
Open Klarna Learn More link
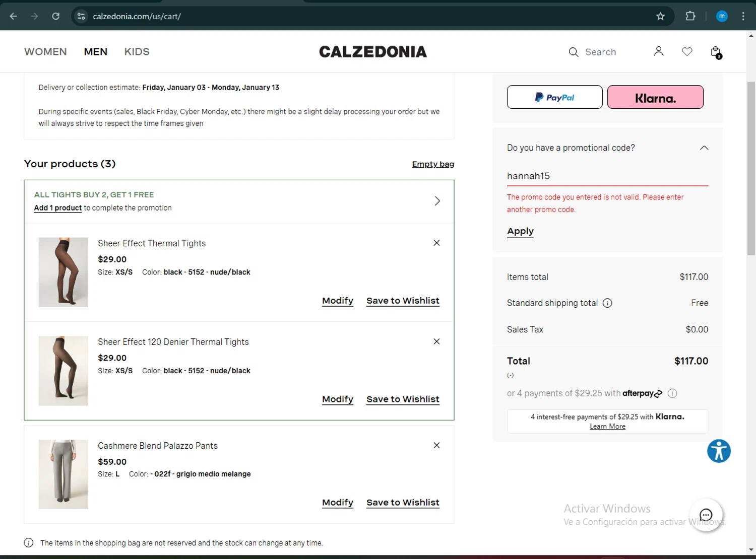[607, 427]
